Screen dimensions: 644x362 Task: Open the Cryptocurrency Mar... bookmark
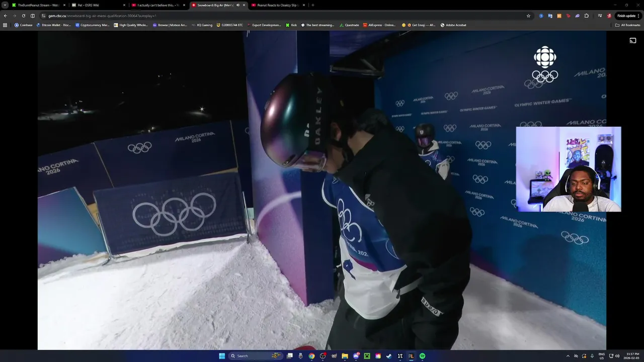pos(92,25)
